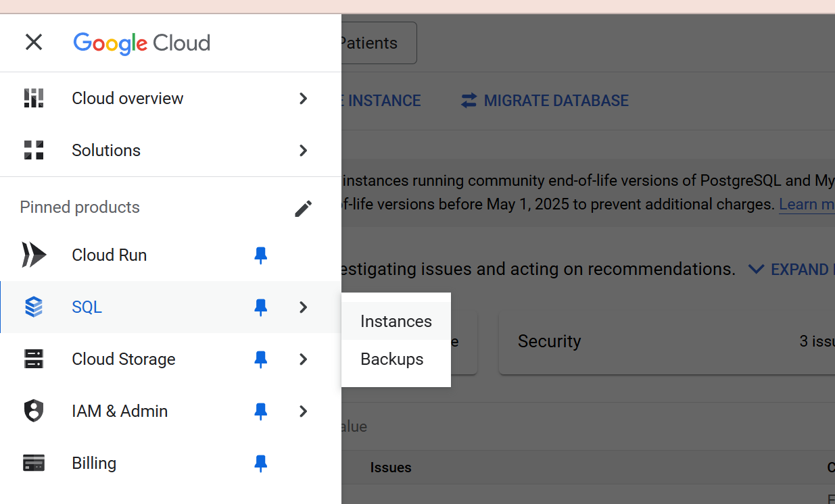Click the Issues column header
Screen dimensions: 835x504
coord(391,468)
